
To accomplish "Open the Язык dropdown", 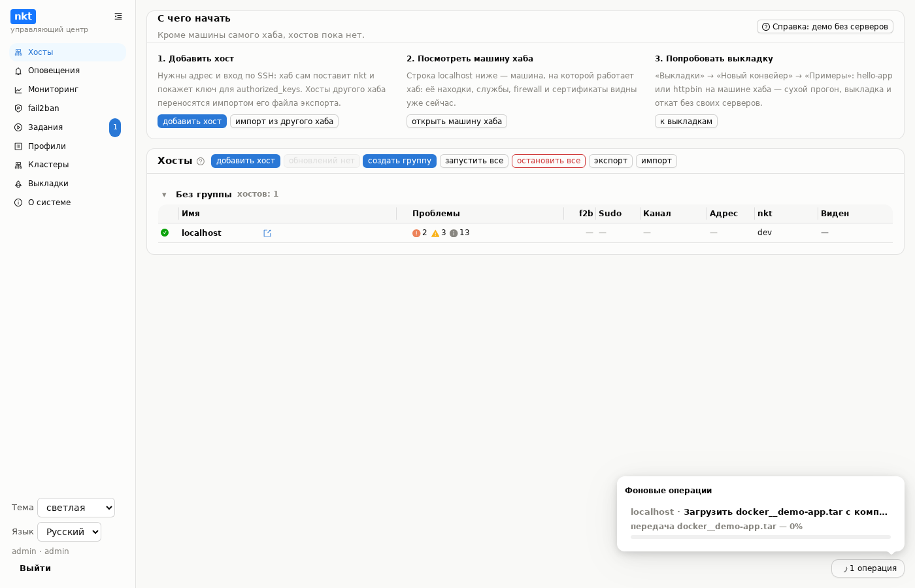I will [x=69, y=532].
